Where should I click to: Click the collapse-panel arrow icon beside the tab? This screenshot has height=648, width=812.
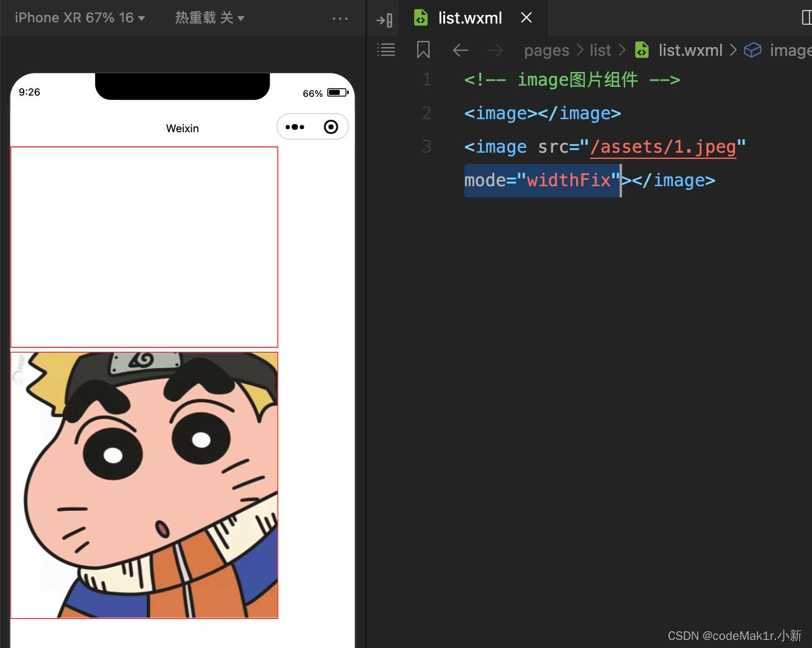[x=384, y=20]
